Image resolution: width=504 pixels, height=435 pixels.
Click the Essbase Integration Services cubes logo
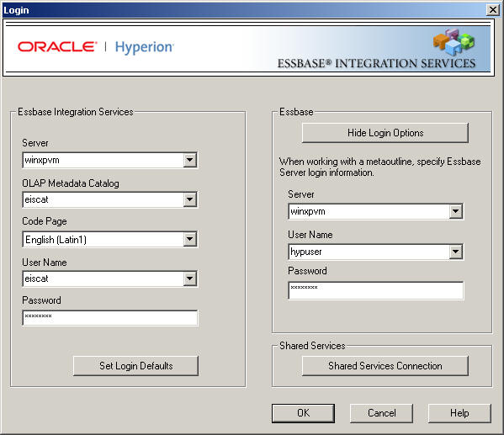(x=454, y=42)
